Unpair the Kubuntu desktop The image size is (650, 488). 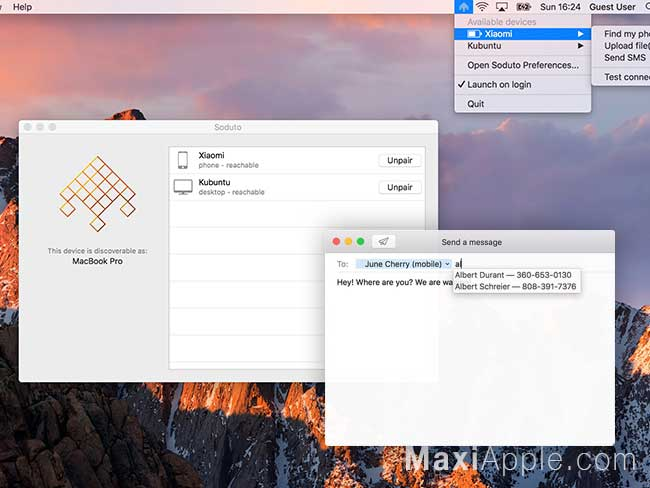[x=400, y=187]
